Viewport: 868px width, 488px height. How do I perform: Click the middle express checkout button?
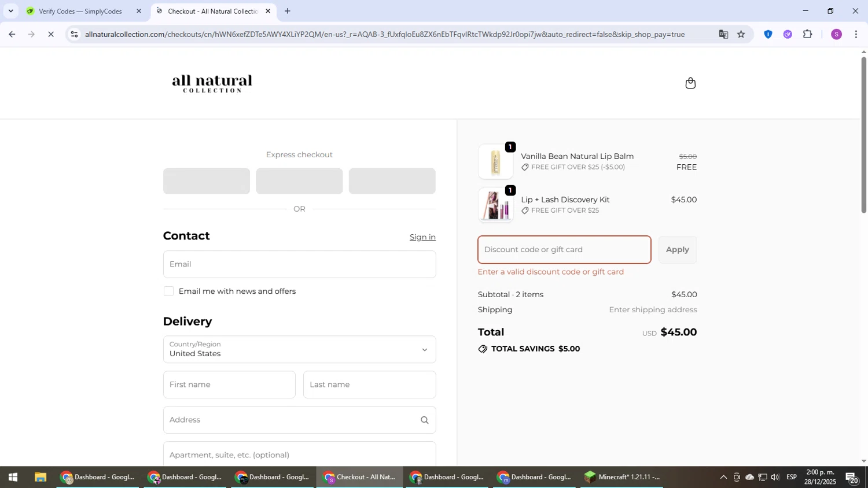point(299,181)
